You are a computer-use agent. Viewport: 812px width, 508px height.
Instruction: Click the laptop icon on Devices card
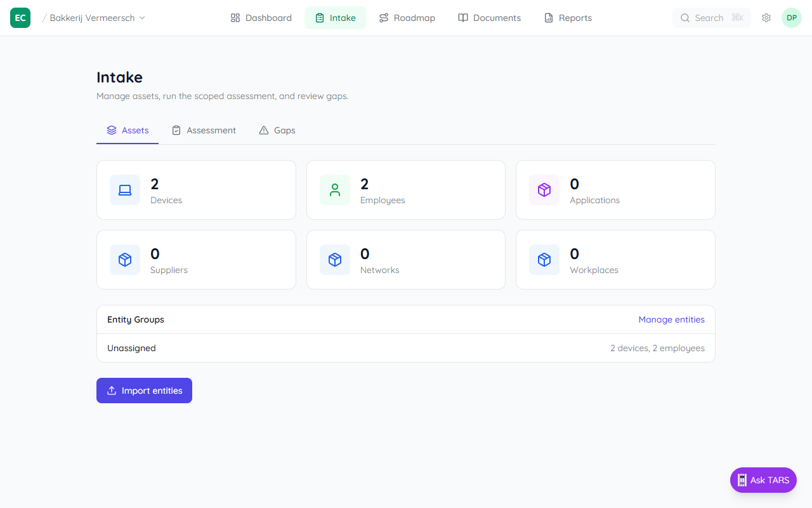(125, 190)
